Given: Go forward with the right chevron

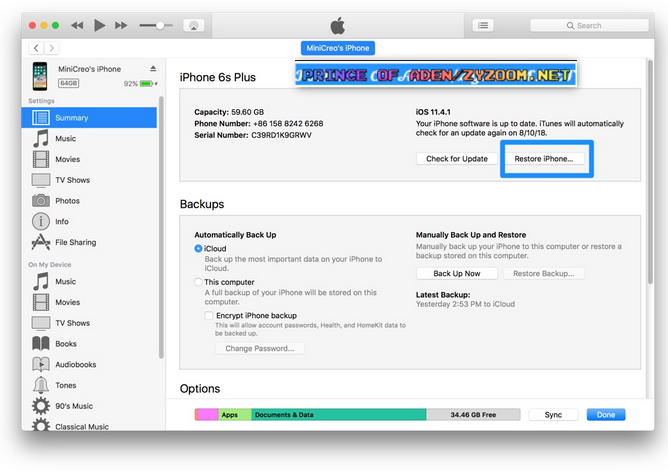Looking at the screenshot, I should tap(52, 48).
